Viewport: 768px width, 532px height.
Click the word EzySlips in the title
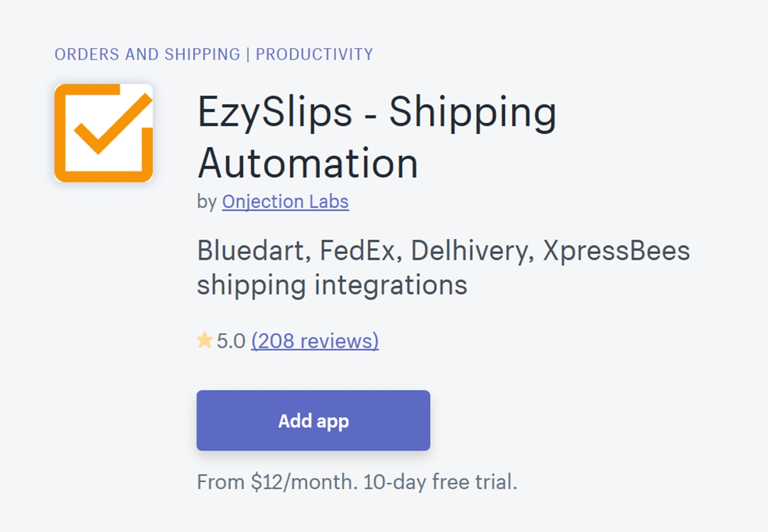(275, 114)
